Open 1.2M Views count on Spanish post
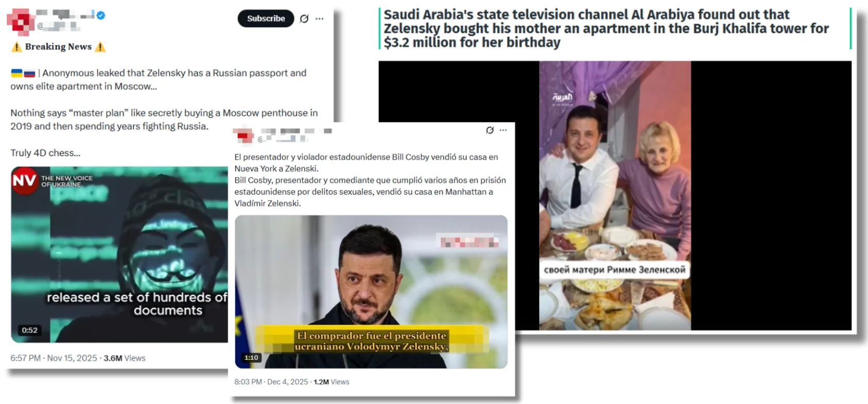 [x=332, y=382]
